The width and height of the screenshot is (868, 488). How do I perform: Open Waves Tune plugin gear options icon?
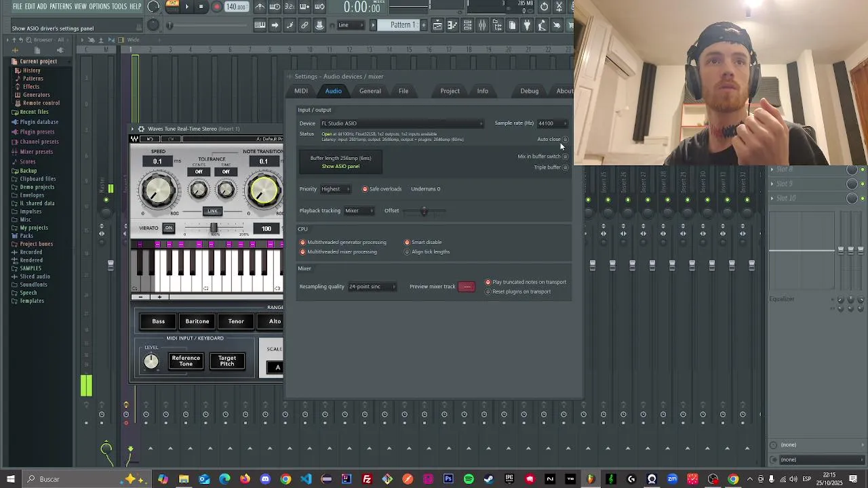[141, 129]
